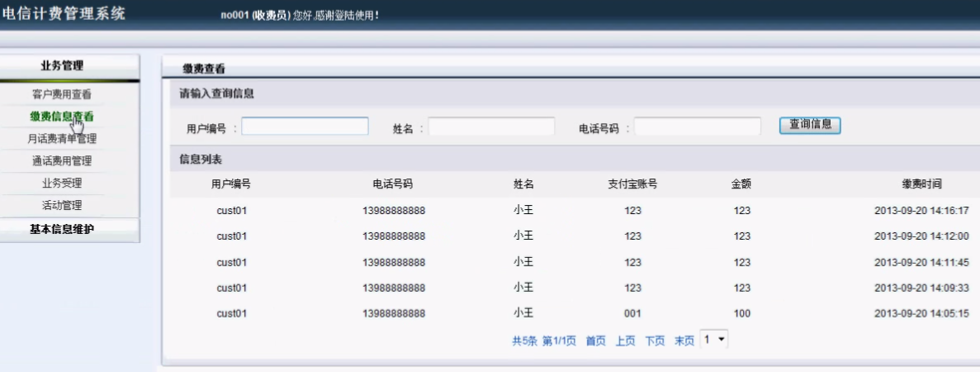This screenshot has height=372, width=980.
Task: Click the 姓名 column header
Action: click(523, 184)
